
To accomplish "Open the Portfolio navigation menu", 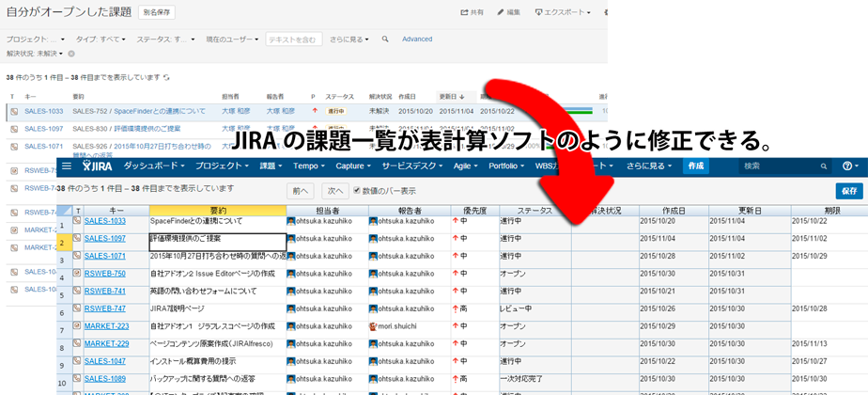I will click(506, 166).
